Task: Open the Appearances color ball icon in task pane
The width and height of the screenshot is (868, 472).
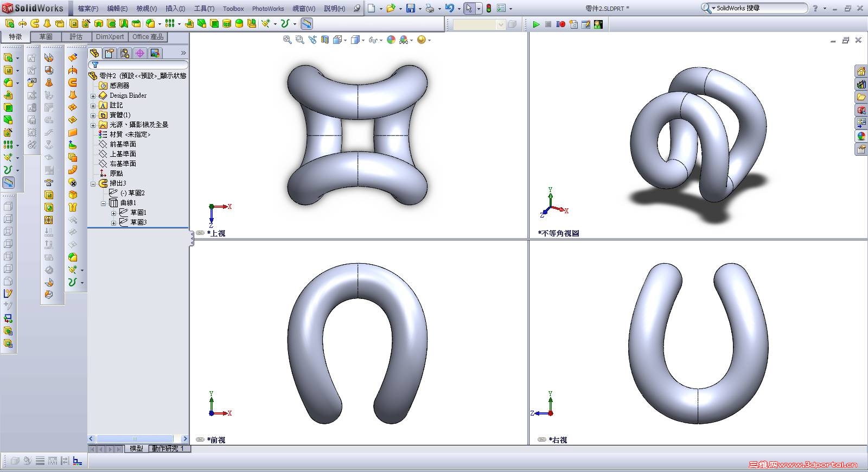Action: [x=861, y=136]
